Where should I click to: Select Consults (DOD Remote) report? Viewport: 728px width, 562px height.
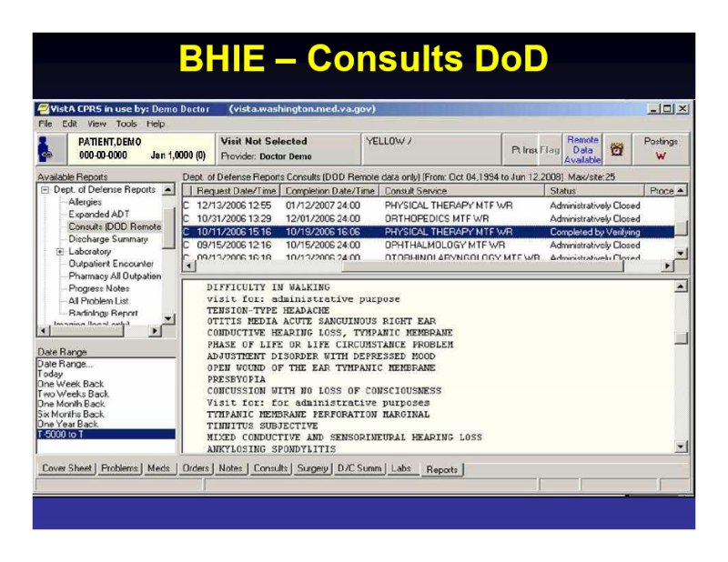(x=115, y=227)
